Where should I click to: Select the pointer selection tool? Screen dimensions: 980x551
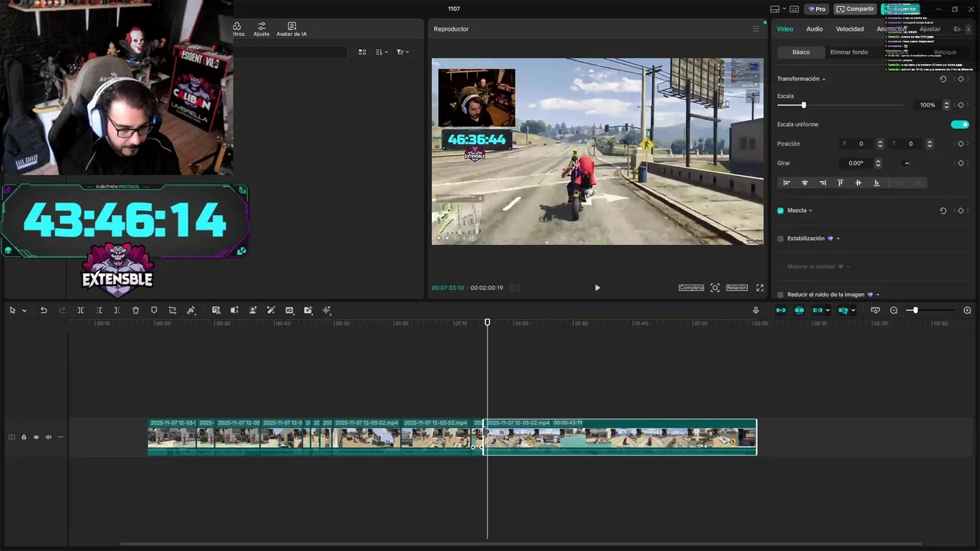[x=12, y=310]
